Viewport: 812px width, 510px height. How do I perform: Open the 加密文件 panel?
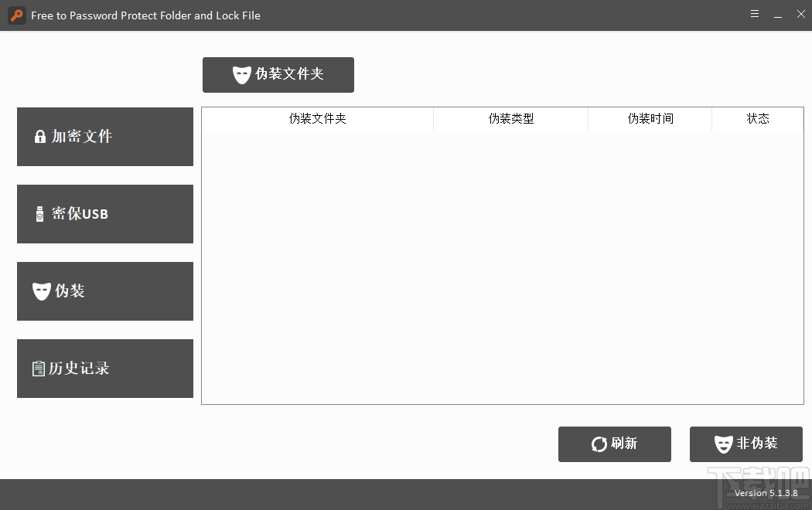click(x=104, y=137)
